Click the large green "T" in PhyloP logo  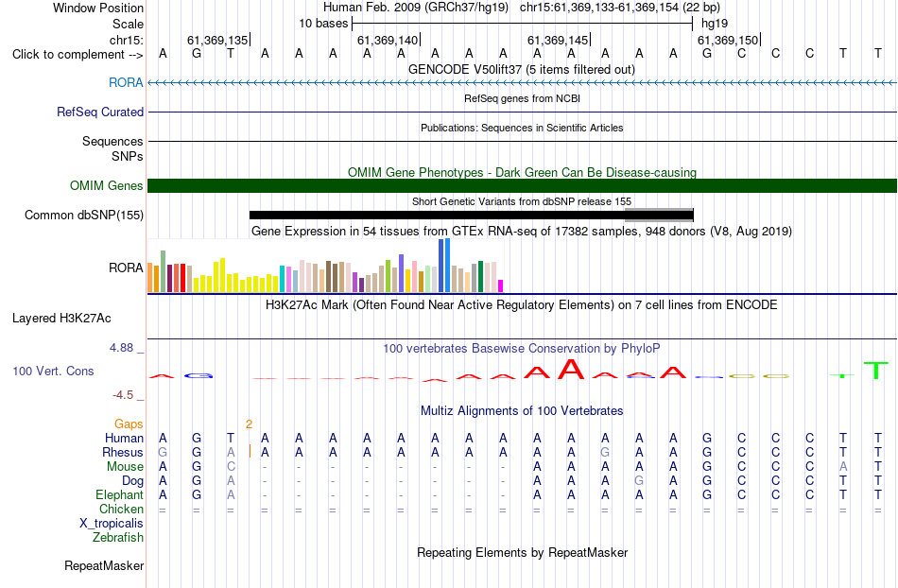875,371
